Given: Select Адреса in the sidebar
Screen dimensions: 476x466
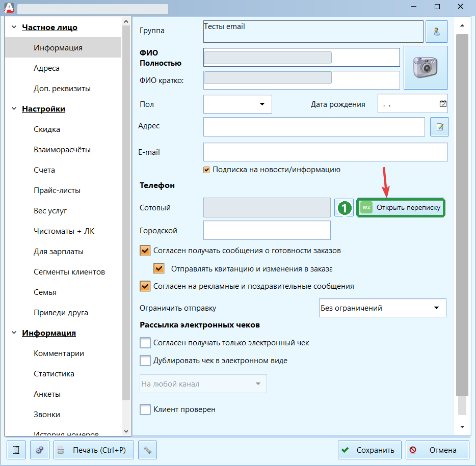Looking at the screenshot, I should [46, 68].
